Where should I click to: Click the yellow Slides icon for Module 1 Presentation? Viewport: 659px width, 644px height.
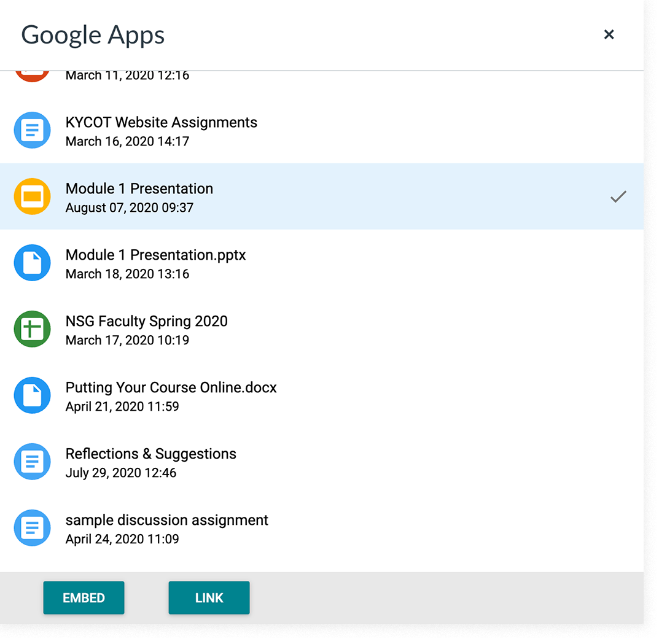pyautogui.click(x=33, y=196)
